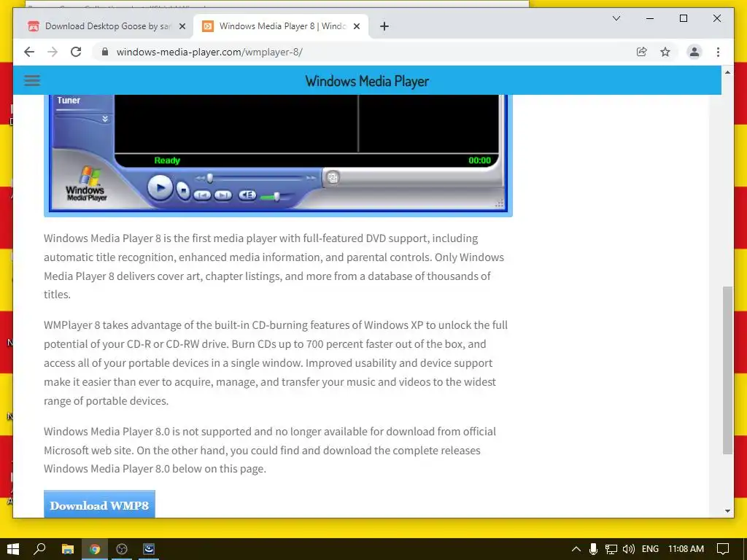747x560 pixels.
Task: Open network settings from the tray icon
Action: (x=611, y=549)
